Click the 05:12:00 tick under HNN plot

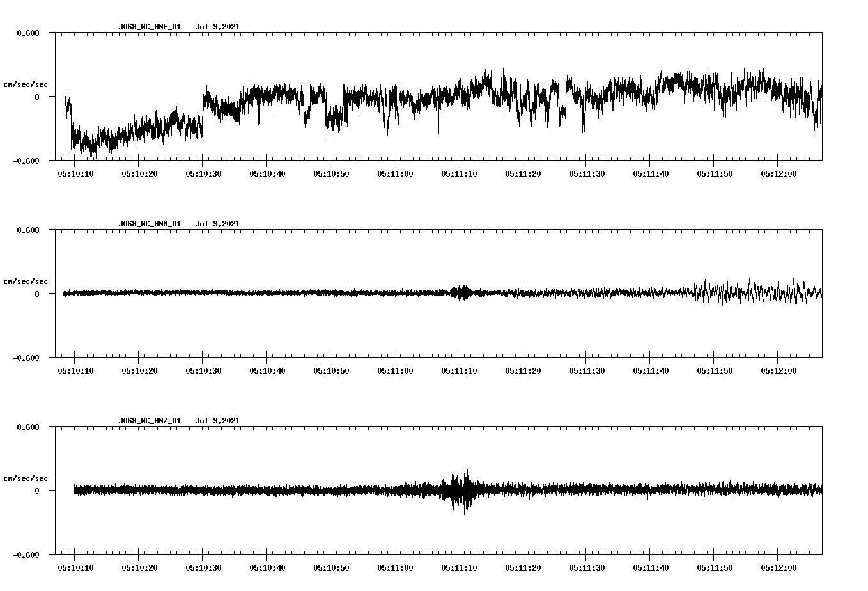coord(779,370)
